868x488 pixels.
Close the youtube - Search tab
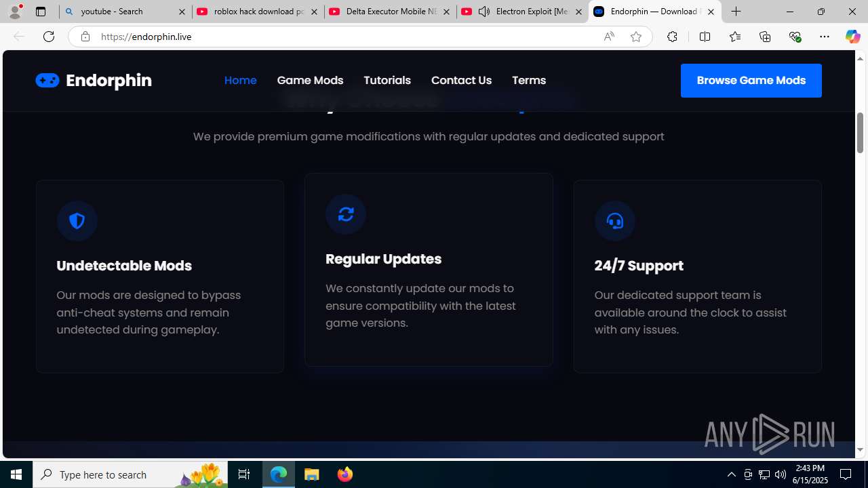[182, 12]
